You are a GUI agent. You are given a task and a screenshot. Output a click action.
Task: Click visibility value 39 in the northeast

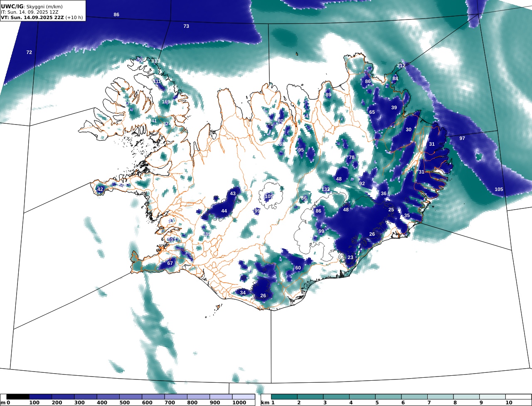tap(394, 108)
